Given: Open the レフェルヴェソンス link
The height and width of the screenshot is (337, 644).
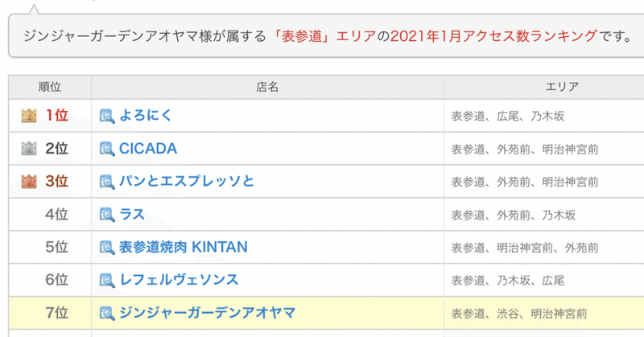Looking at the screenshot, I should tap(179, 280).
